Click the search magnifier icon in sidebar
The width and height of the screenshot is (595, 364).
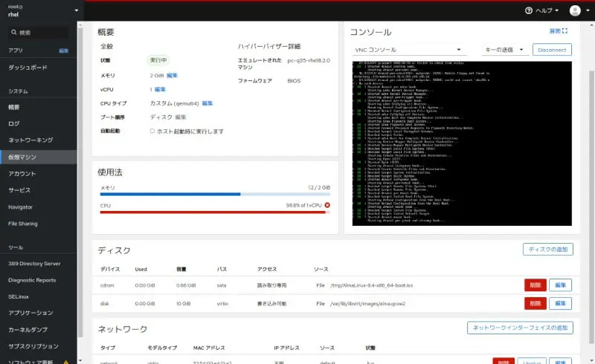[x=13, y=32]
